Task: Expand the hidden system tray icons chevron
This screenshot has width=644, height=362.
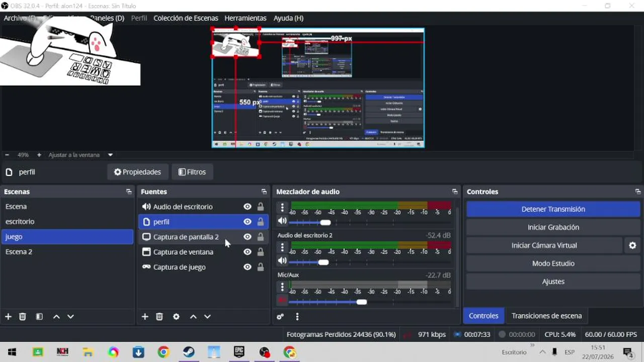Action: click(x=543, y=352)
